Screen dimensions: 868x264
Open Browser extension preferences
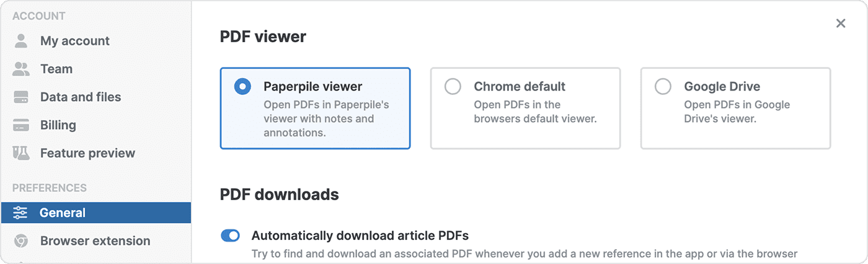click(95, 241)
